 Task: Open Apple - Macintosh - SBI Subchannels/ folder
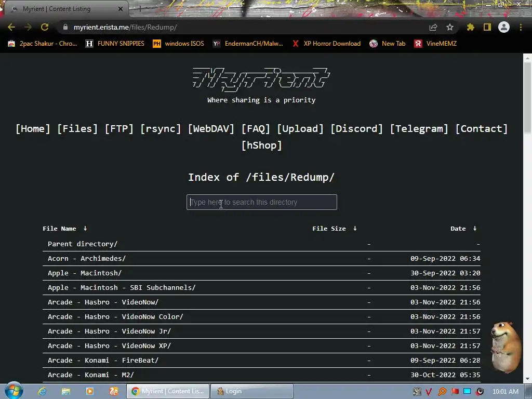[x=122, y=288]
